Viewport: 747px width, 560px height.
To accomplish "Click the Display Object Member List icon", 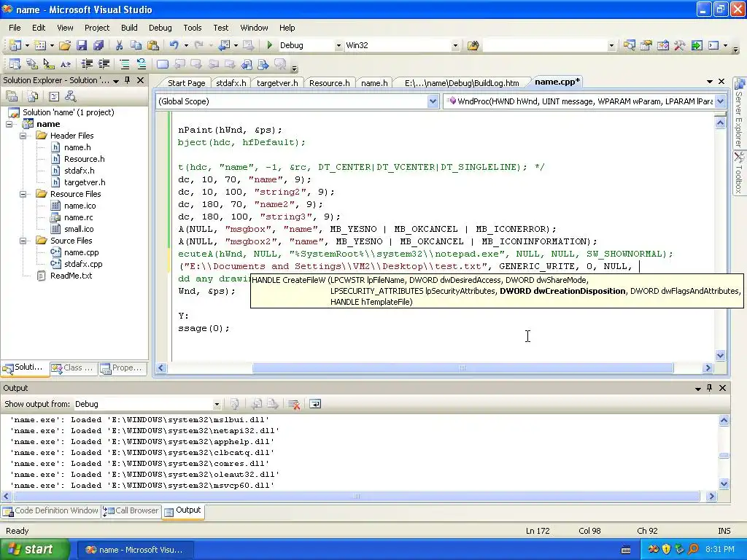I will (x=15, y=64).
